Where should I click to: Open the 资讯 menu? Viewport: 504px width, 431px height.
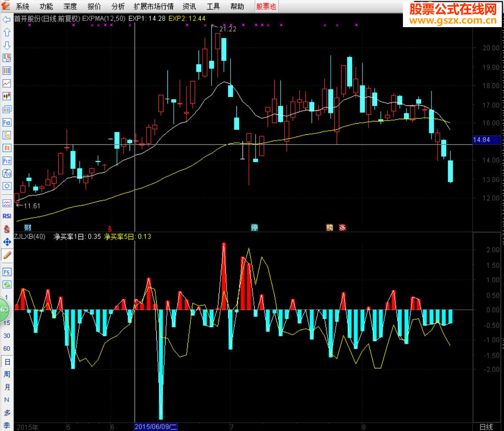(x=189, y=6)
